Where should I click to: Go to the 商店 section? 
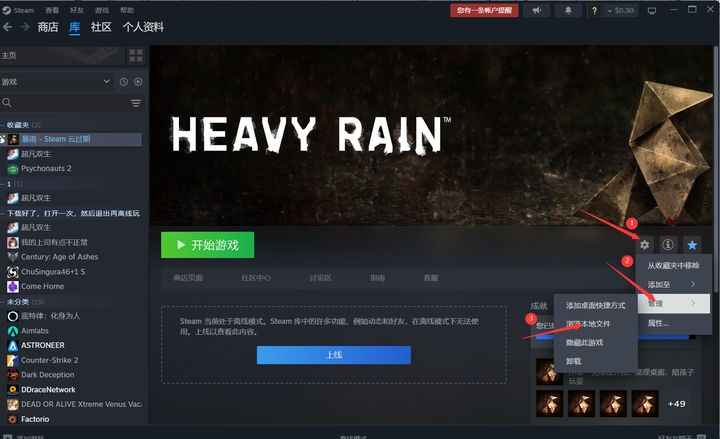tap(48, 27)
